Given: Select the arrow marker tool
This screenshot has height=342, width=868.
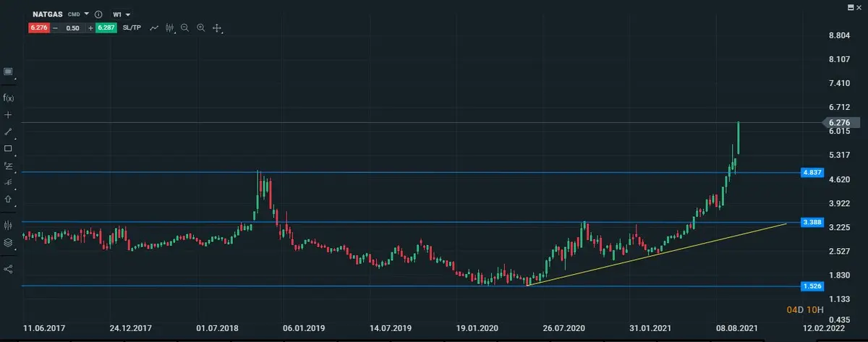Looking at the screenshot, I should tap(8, 199).
